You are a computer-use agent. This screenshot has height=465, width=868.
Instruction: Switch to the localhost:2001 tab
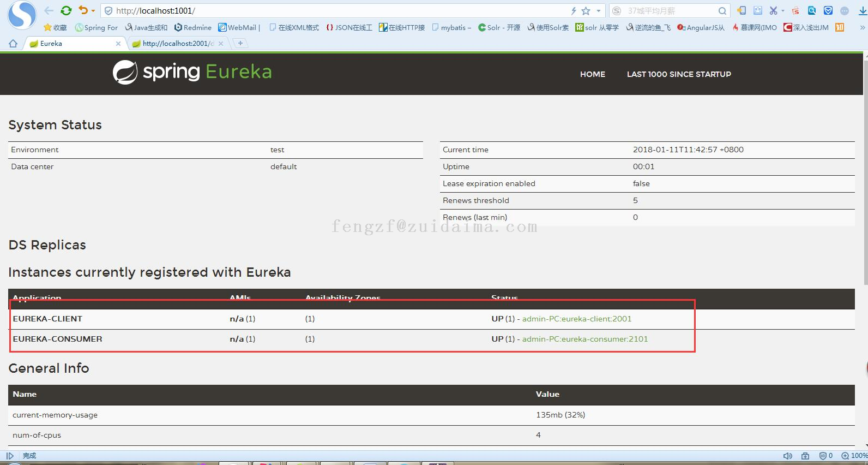coord(177,44)
